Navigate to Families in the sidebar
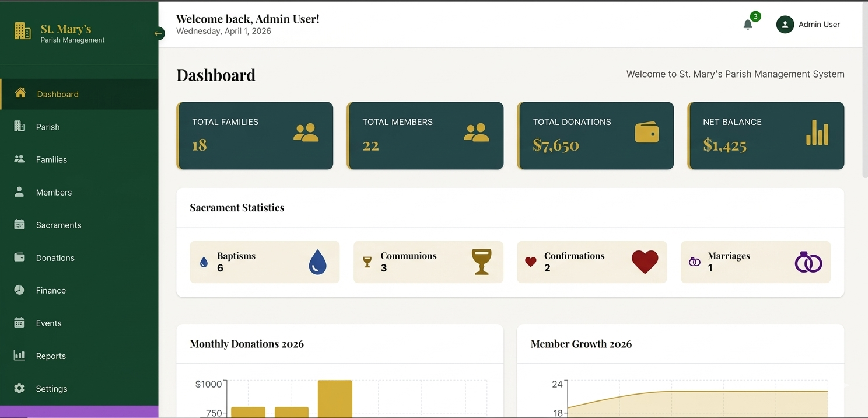868x418 pixels. [51, 159]
